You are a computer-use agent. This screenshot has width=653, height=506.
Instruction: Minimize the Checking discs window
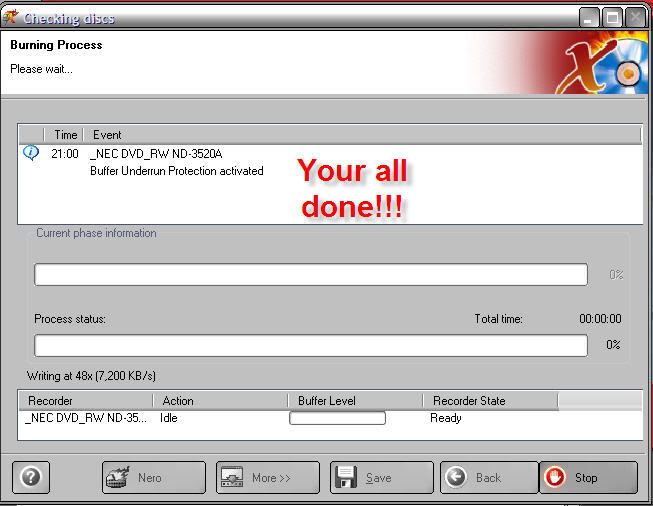click(x=589, y=18)
